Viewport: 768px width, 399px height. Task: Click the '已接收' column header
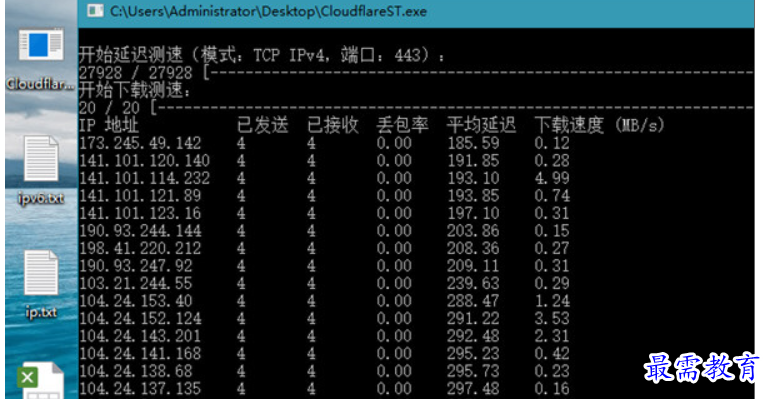click(333, 125)
